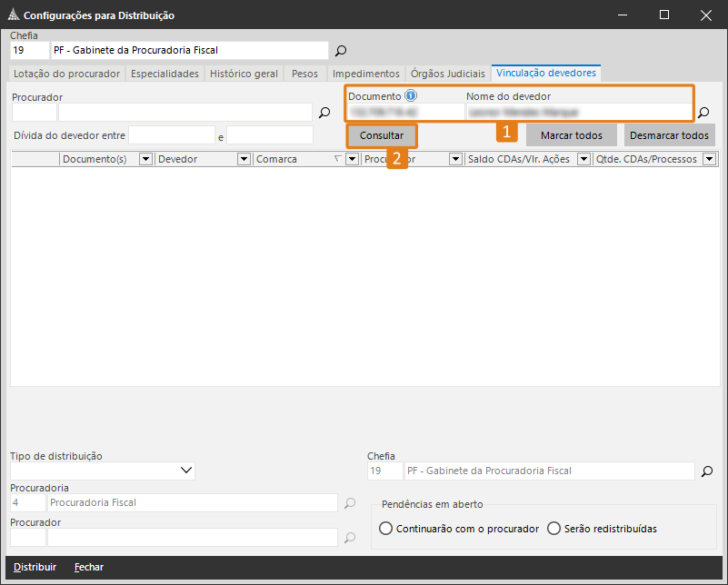728x585 pixels.
Task: Open the Devedor column filter dropdown
Action: coord(244,159)
